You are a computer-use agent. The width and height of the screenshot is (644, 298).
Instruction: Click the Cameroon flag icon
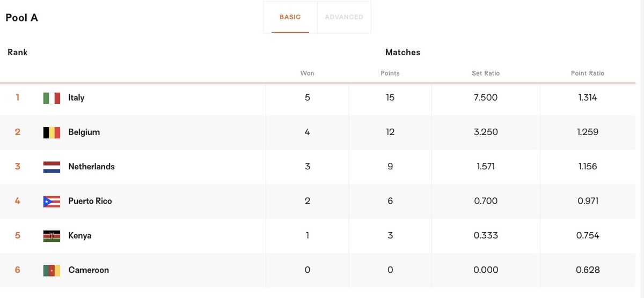52,270
